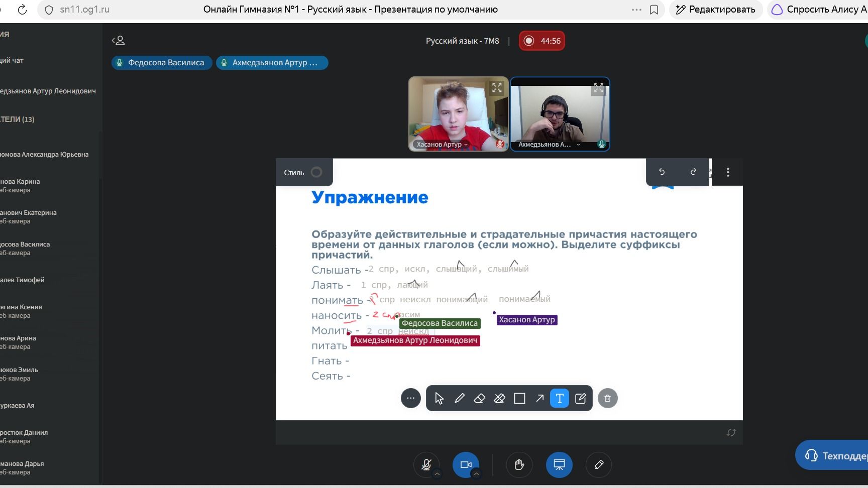Screen dimensions: 868x488
Task: Select the rectangle shape tool
Action: [x=519, y=399]
